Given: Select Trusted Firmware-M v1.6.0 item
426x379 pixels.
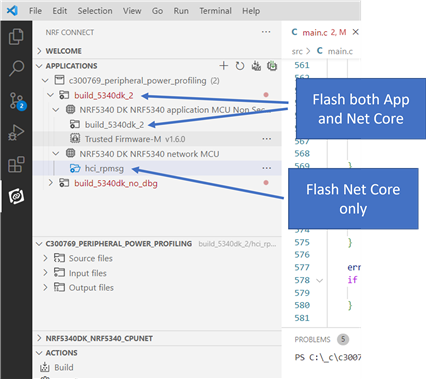Looking at the screenshot, I should click(135, 139).
